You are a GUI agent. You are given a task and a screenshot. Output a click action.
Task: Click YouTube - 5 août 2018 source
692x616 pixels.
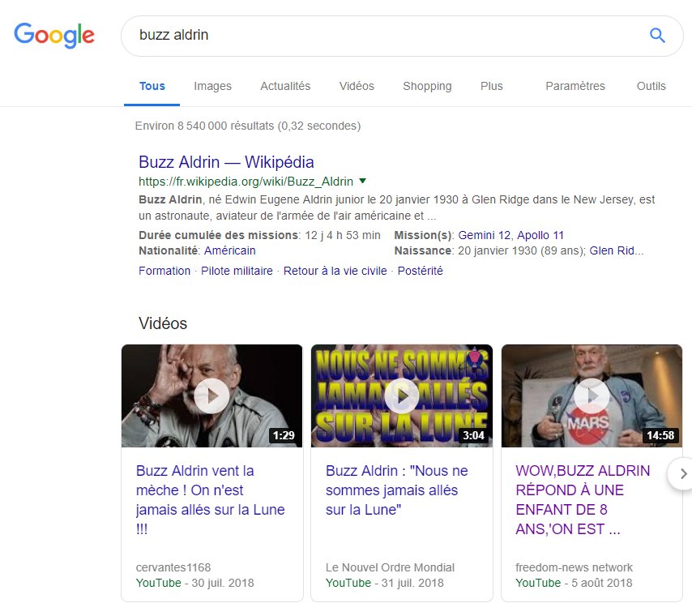pyautogui.click(x=574, y=583)
